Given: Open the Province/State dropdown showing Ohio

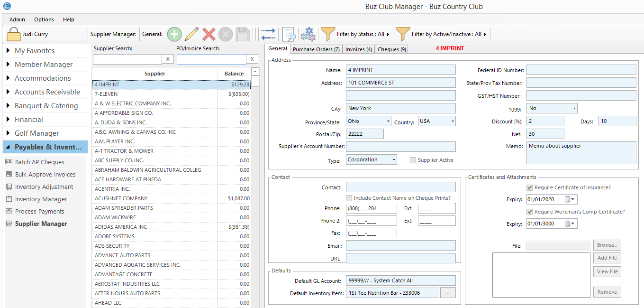Looking at the screenshot, I should [388, 121].
